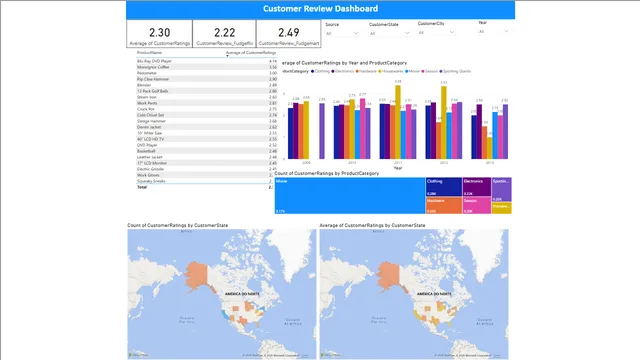Select the 17" LCD Monitor row
The image size is (640, 360).
tap(207, 163)
